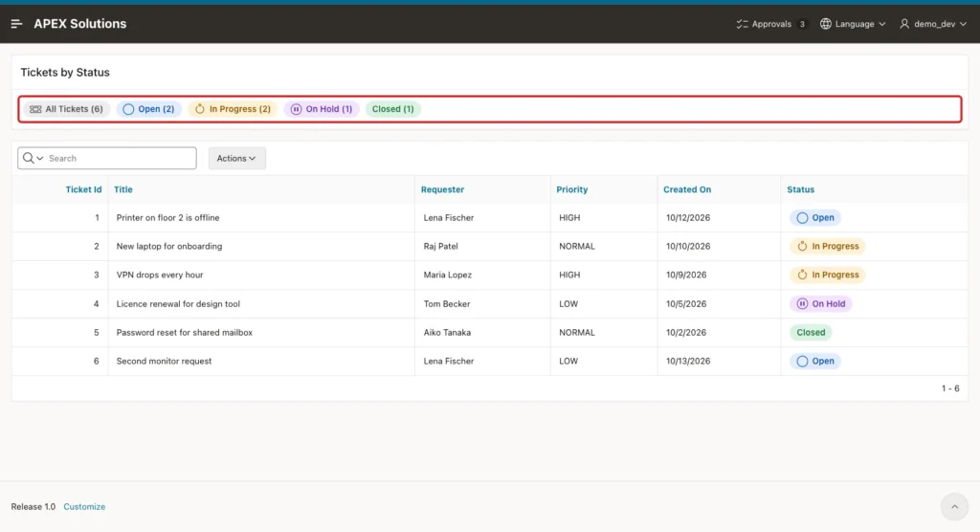Click Lena Fischer in ticket 1 row
This screenshot has height=532, width=980.
tap(449, 217)
